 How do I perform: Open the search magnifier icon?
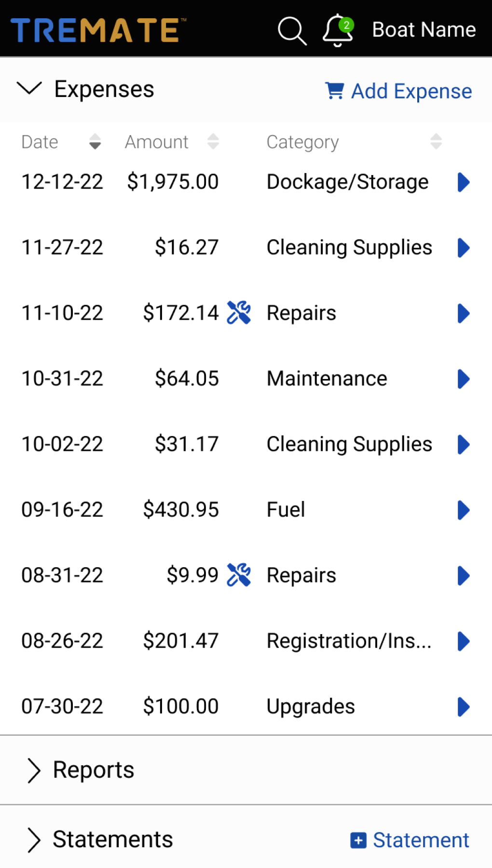292,30
